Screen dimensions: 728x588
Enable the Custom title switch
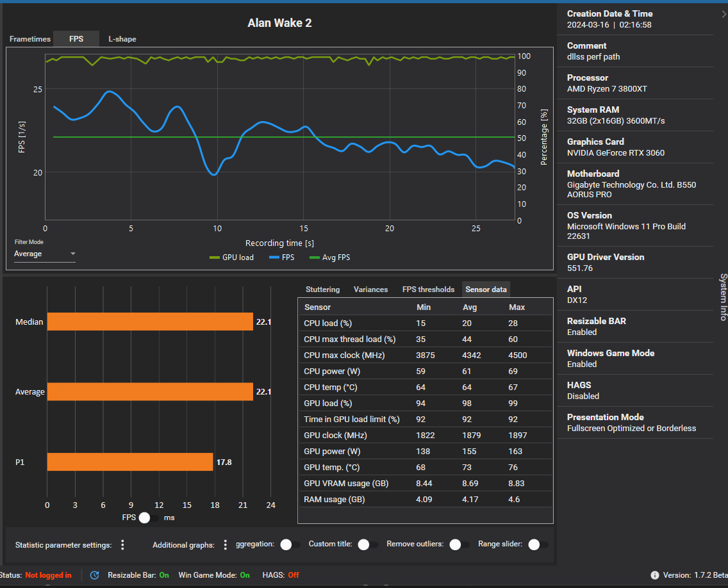pyautogui.click(x=368, y=544)
